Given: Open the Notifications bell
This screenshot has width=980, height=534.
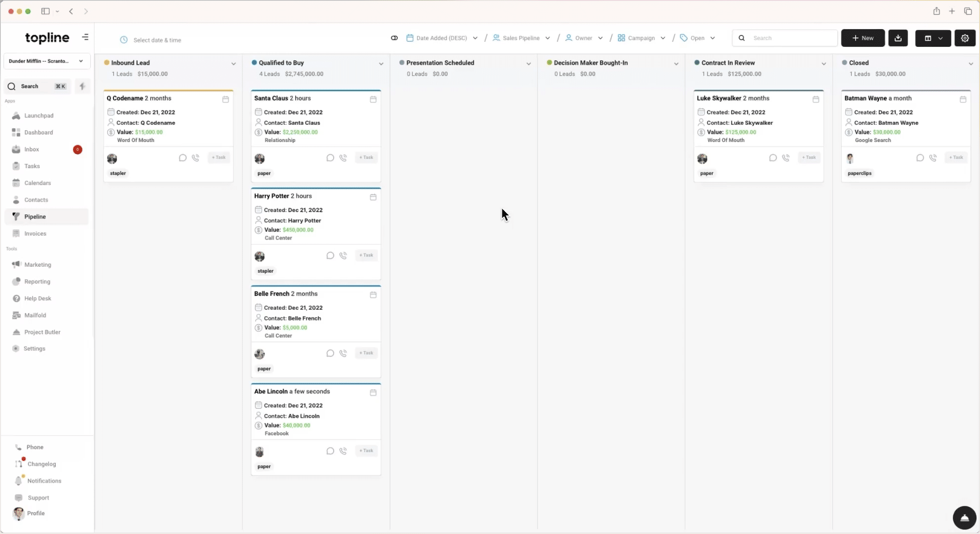Looking at the screenshot, I should (19, 481).
